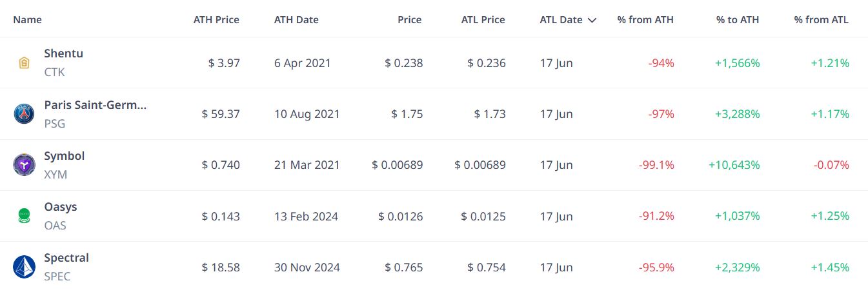This screenshot has height=292, width=868.
Task: Open the Shentu coin name link
Action: pyautogui.click(x=63, y=54)
